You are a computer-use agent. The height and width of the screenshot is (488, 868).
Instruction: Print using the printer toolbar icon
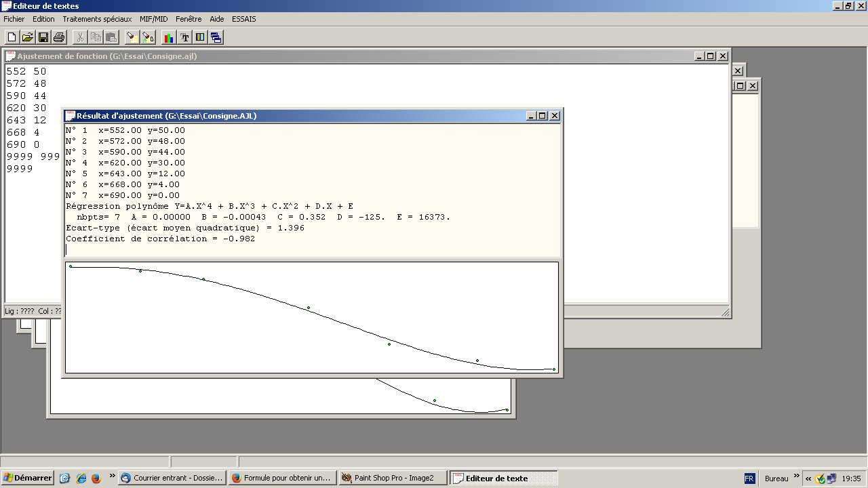[59, 37]
